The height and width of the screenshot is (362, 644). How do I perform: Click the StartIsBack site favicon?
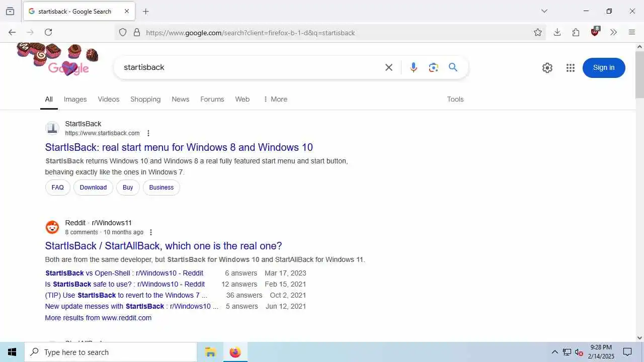52,128
